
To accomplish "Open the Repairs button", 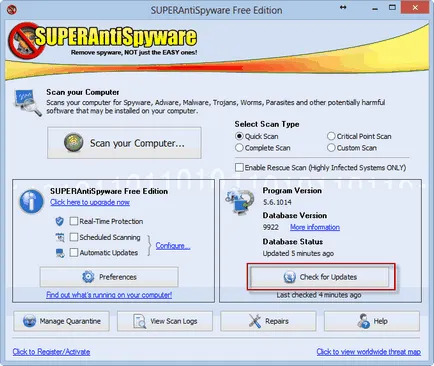I will point(268,321).
